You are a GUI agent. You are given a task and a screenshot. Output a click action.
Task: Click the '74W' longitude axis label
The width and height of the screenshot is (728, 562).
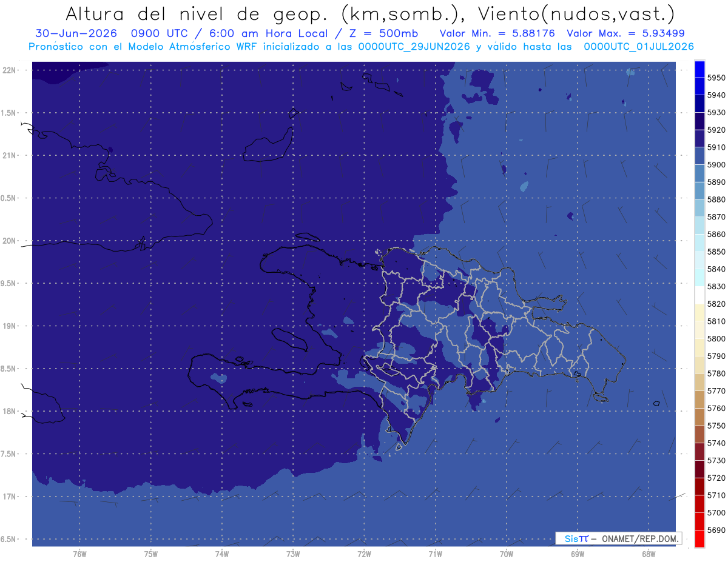tap(222, 554)
